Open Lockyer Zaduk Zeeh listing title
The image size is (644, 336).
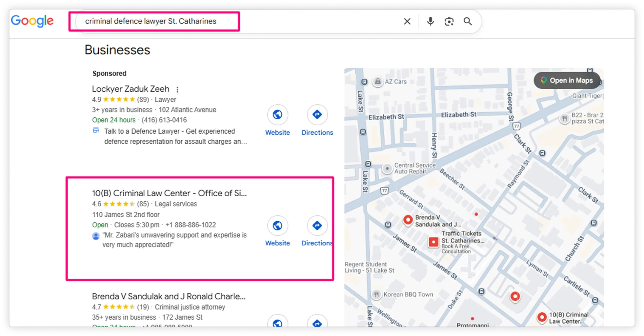[131, 89]
